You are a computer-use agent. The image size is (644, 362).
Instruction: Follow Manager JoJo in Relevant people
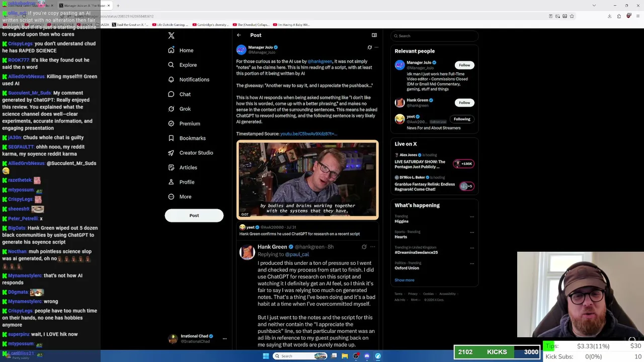[x=464, y=65]
